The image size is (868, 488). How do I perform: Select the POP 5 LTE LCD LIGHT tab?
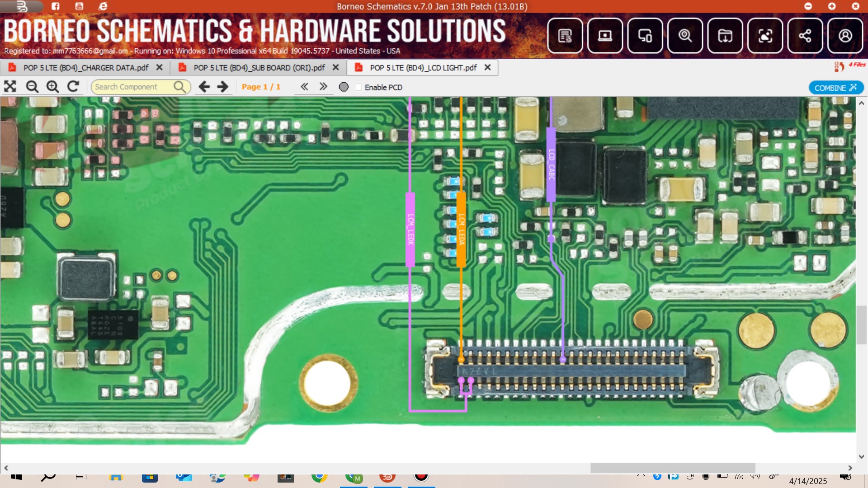pyautogui.click(x=423, y=68)
